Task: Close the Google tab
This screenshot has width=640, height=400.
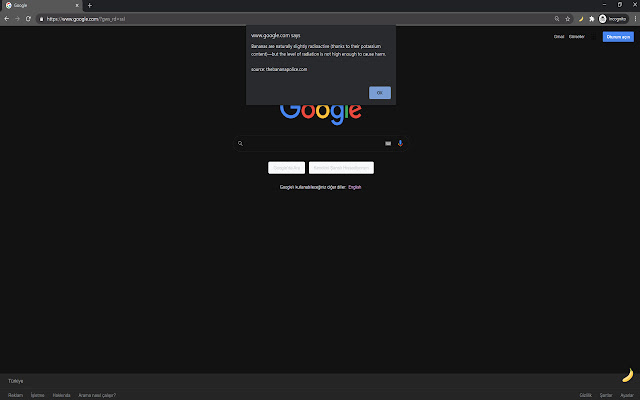Action: coord(77,5)
